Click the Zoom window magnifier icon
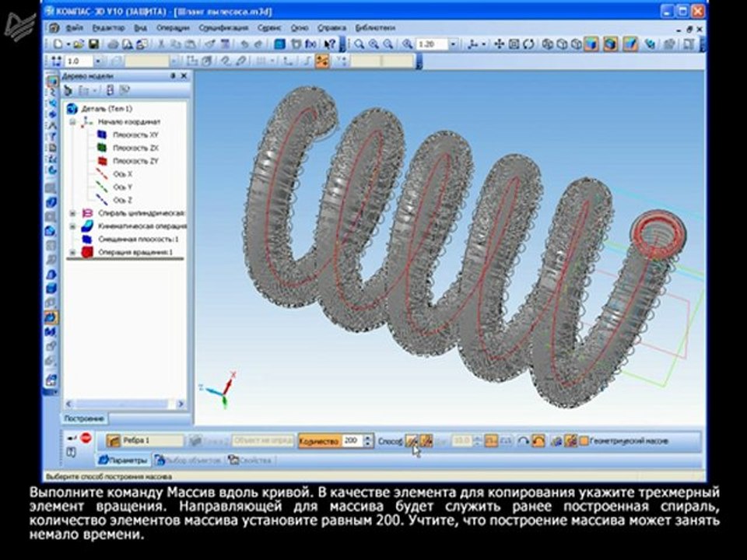The image size is (747, 560). click(359, 44)
